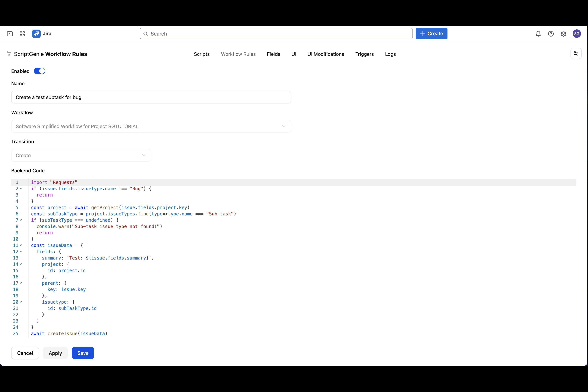
Task: Click the ScriptGenie logo icon
Action: [9, 54]
